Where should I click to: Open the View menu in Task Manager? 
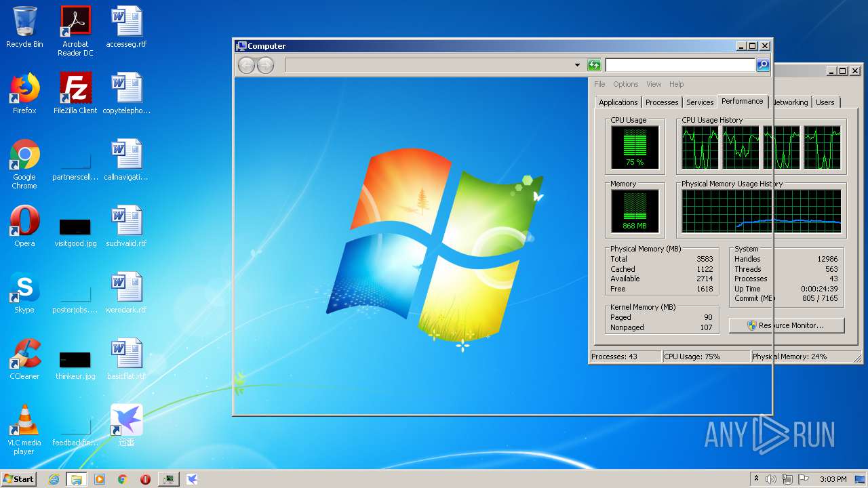click(x=654, y=84)
